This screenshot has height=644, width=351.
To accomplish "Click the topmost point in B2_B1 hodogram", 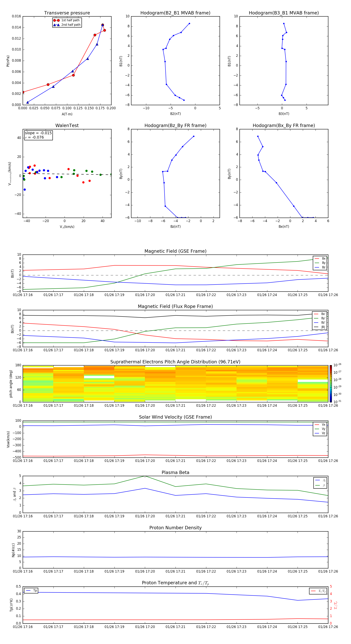I will pos(189,23).
